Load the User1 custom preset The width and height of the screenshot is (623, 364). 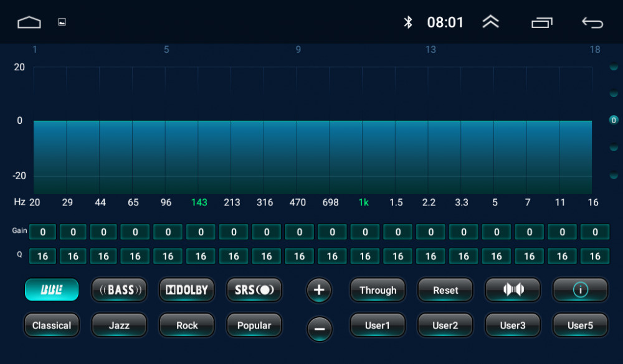click(x=378, y=325)
